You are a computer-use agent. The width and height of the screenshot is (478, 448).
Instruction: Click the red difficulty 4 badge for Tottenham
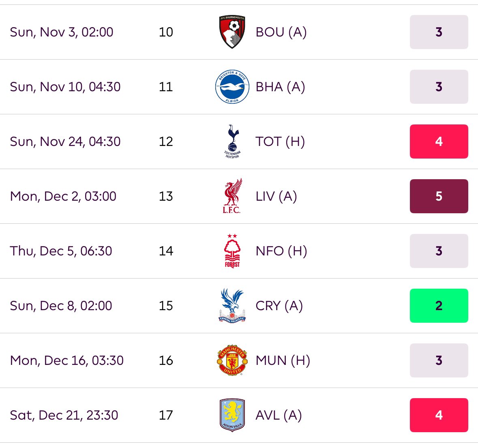point(439,141)
